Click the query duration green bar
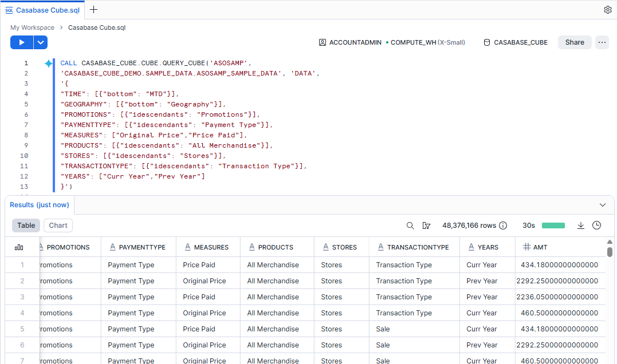Image resolution: width=617 pixels, height=364 pixels. pos(553,225)
